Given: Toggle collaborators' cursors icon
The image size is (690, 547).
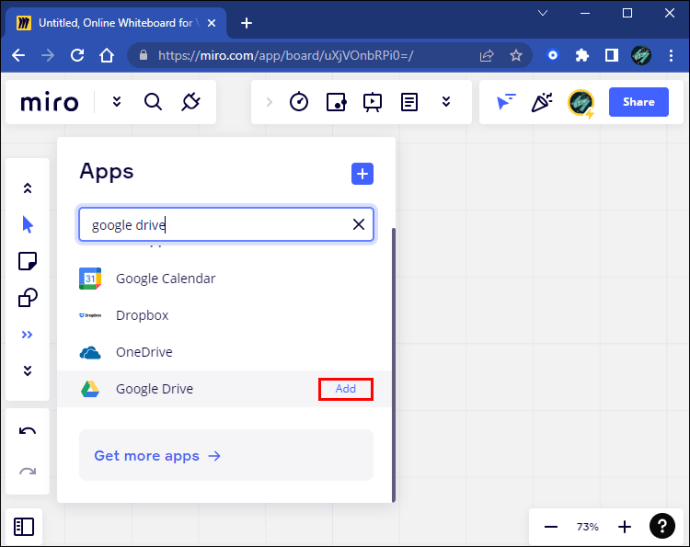Looking at the screenshot, I should tap(505, 102).
